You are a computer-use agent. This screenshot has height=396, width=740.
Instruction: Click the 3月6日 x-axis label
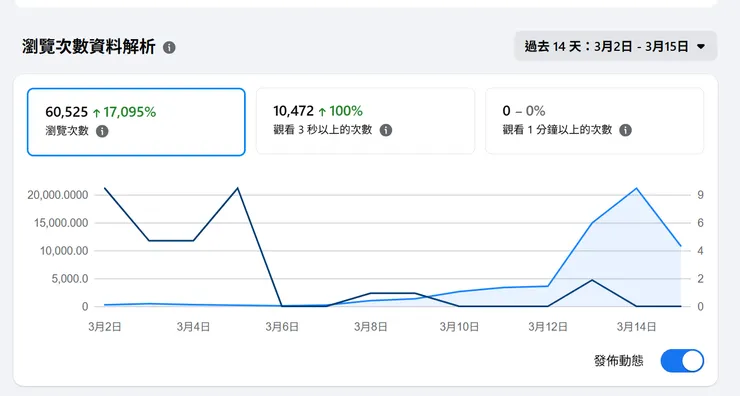[282, 327]
